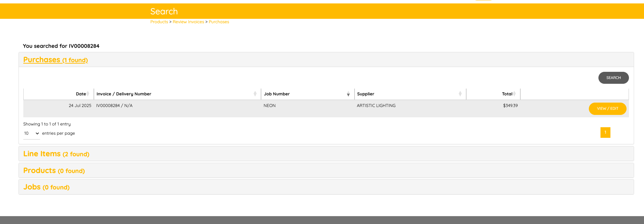Sort table by Total column
644x224 pixels.
coord(493,94)
